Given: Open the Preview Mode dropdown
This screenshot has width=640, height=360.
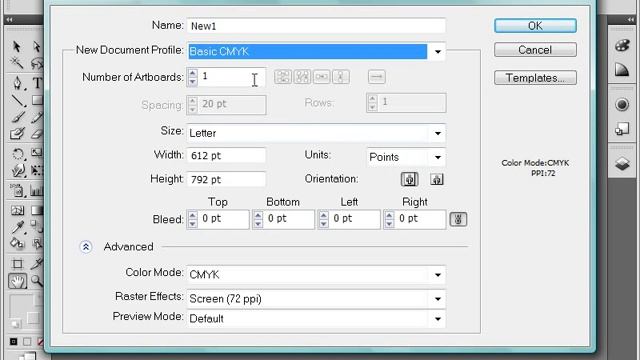Looking at the screenshot, I should pyautogui.click(x=316, y=318).
